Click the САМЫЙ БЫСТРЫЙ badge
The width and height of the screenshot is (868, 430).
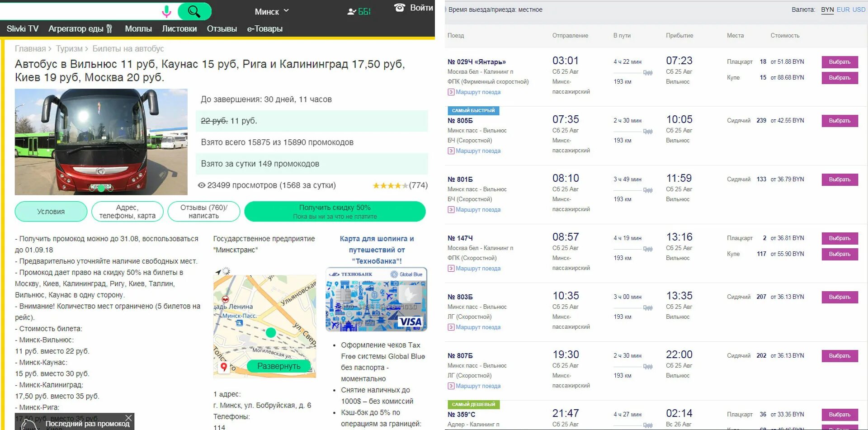pos(473,110)
